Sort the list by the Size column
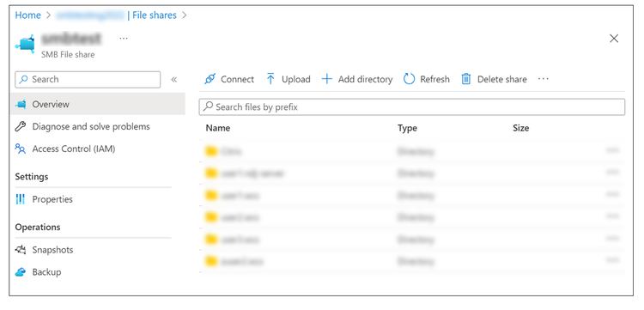The height and width of the screenshot is (310, 644). (x=521, y=128)
